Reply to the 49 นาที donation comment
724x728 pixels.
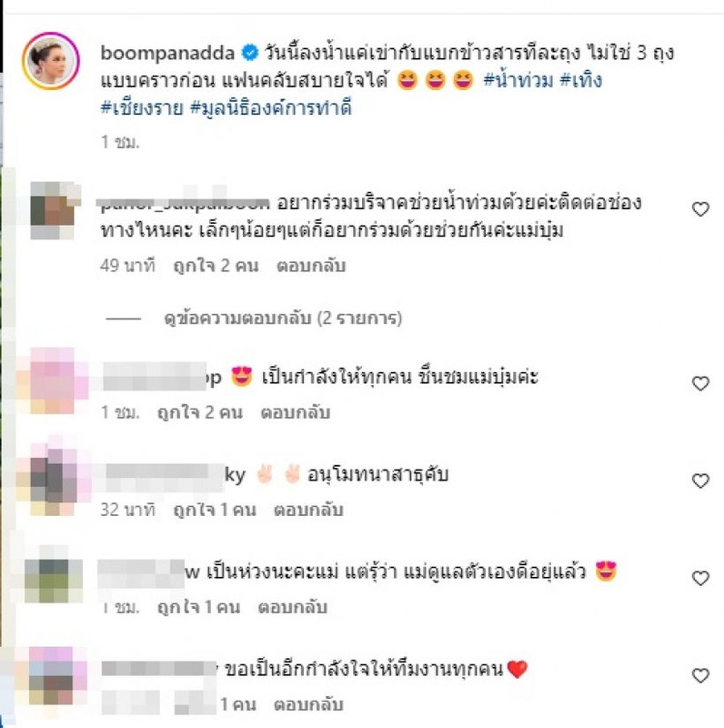click(x=311, y=266)
